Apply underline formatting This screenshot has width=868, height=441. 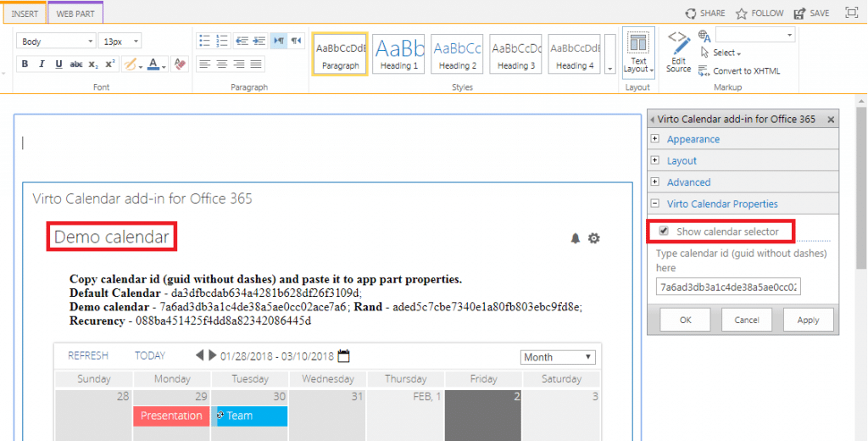point(58,64)
